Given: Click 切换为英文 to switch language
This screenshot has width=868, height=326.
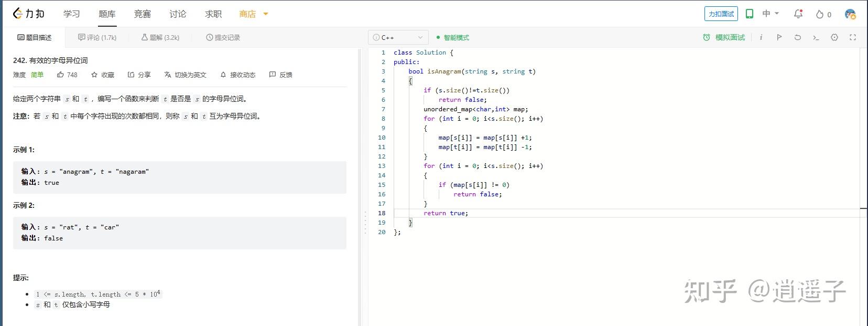Looking at the screenshot, I should click(186, 75).
